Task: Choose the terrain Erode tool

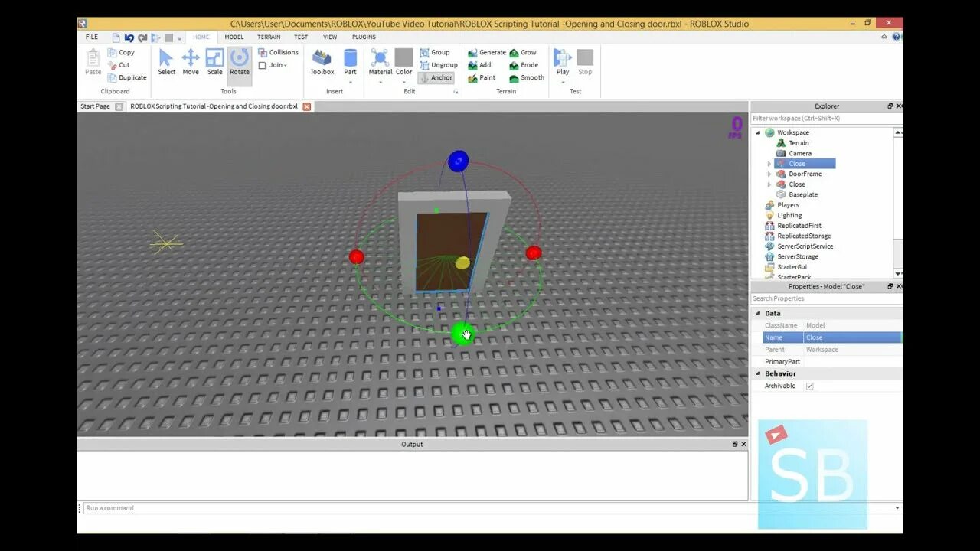Action: click(524, 65)
